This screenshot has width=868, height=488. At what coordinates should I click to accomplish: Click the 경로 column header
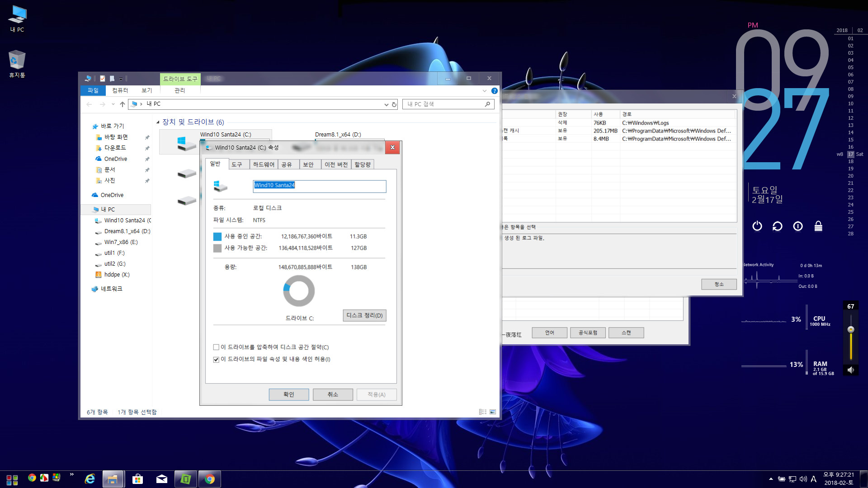678,114
